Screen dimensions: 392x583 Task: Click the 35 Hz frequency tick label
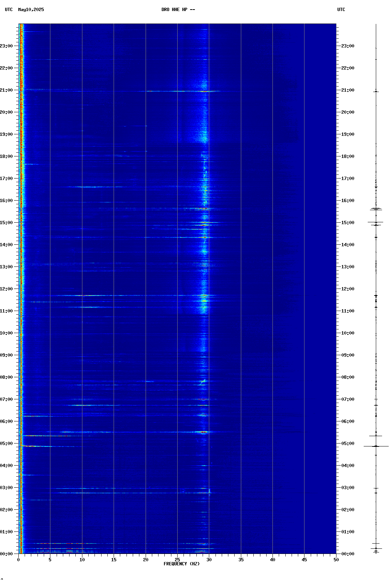click(241, 560)
